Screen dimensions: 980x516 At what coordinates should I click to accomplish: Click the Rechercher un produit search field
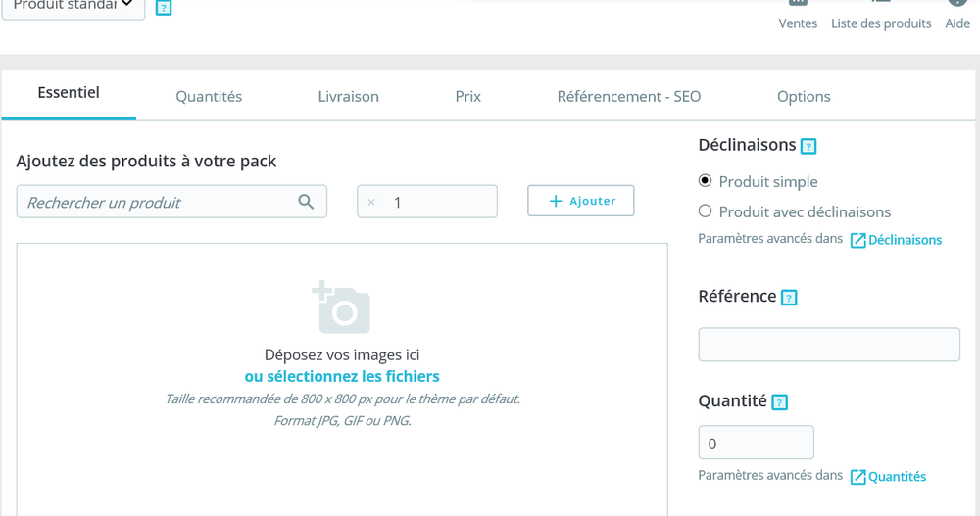pos(157,202)
